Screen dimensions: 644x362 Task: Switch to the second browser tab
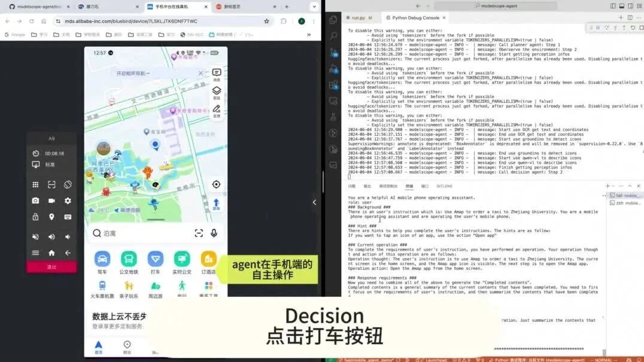[x=108, y=7]
